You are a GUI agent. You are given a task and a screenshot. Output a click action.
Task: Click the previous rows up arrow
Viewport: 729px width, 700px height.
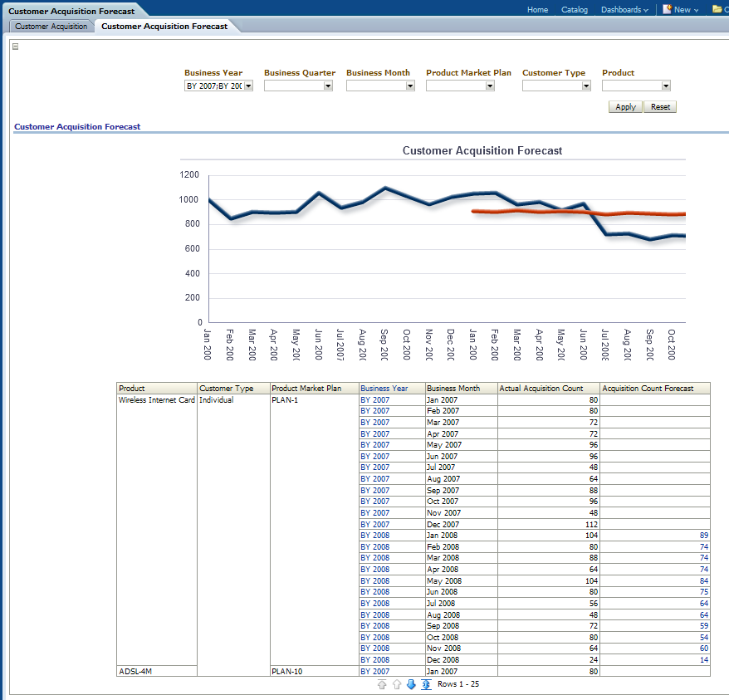click(x=396, y=684)
